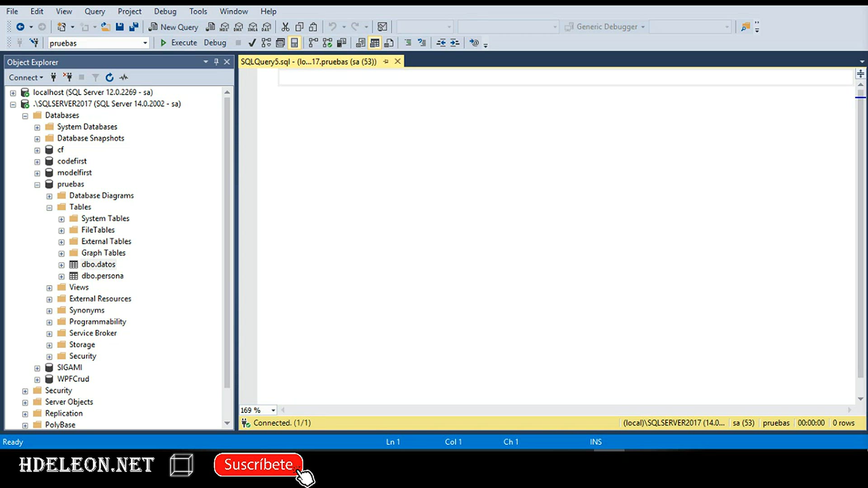868x488 pixels.
Task: Click Uncomment Selected Lines icon
Action: pos(422,43)
